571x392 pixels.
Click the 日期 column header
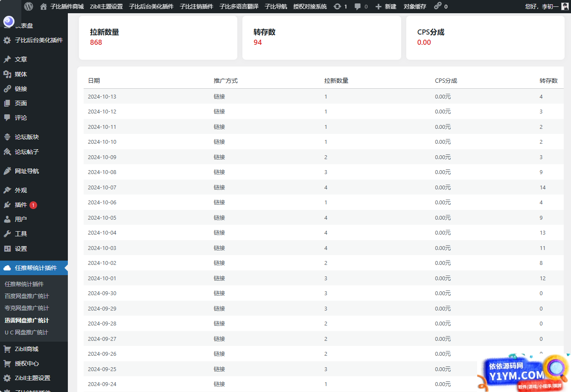click(x=94, y=81)
